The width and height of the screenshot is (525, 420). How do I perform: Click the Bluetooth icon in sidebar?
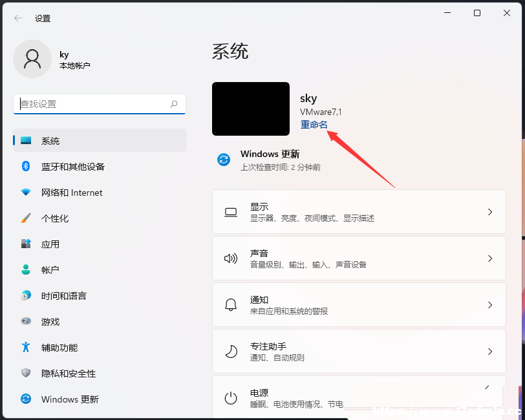tap(26, 166)
